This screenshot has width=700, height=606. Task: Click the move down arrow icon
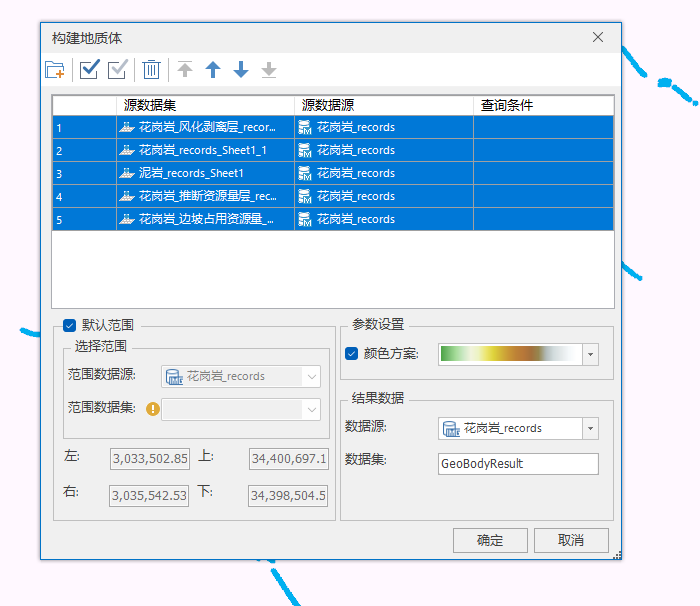(x=241, y=70)
